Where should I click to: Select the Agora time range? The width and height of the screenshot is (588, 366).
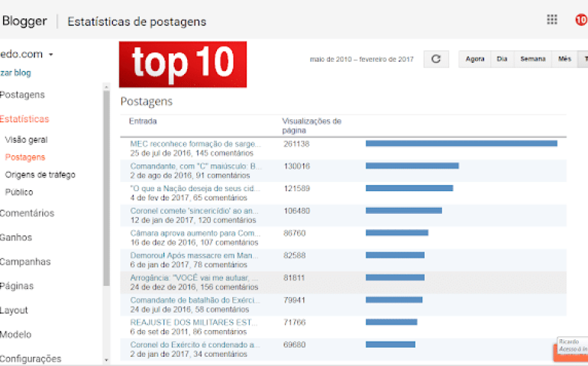coord(475,59)
